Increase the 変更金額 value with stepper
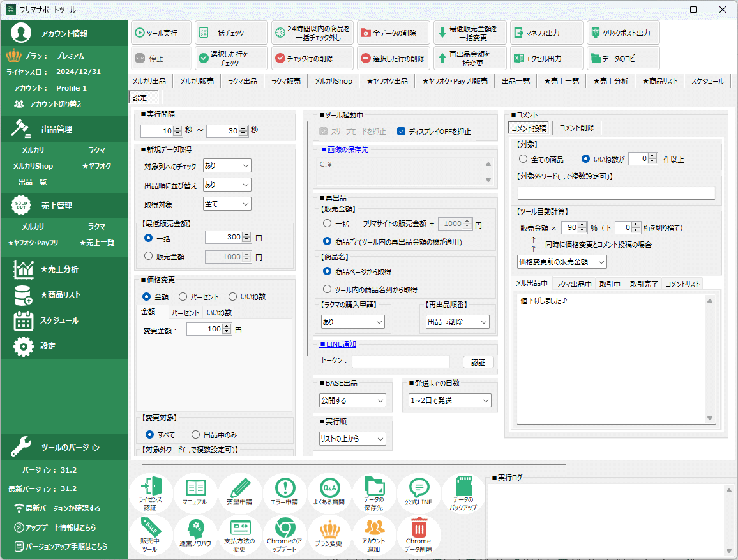 click(x=227, y=326)
